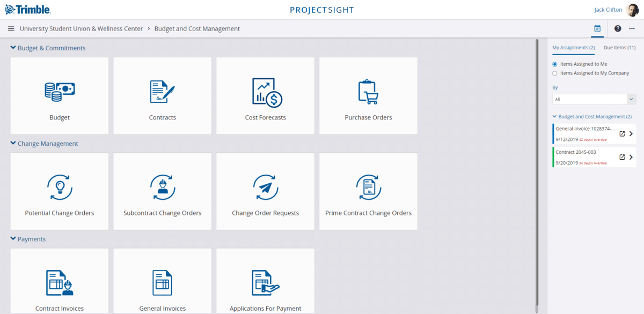644x314 pixels.
Task: Open Prime Contract Change Orders tile
Action: click(368, 191)
